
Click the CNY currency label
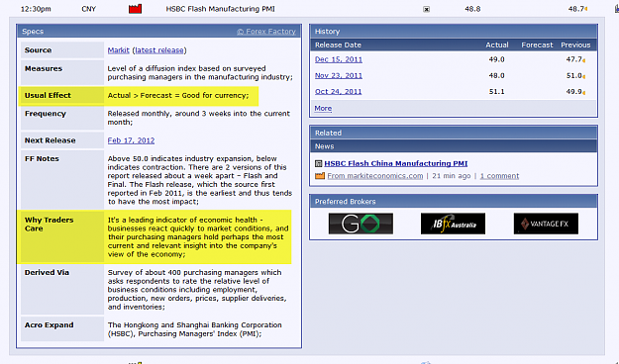89,9
